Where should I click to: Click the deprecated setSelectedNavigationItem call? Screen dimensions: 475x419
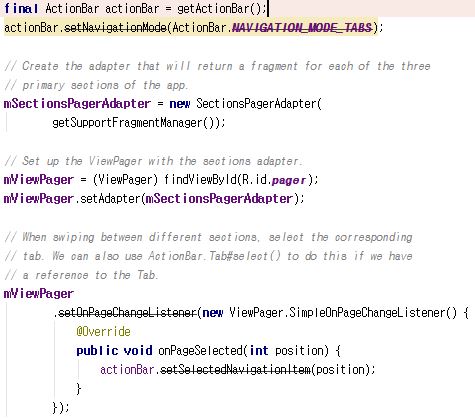235,369
